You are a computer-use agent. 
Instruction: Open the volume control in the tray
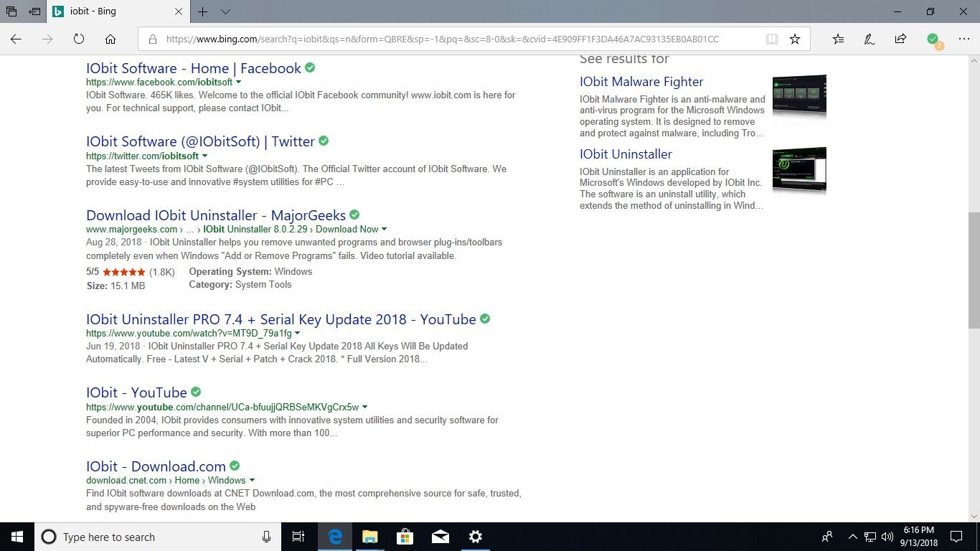point(887,537)
